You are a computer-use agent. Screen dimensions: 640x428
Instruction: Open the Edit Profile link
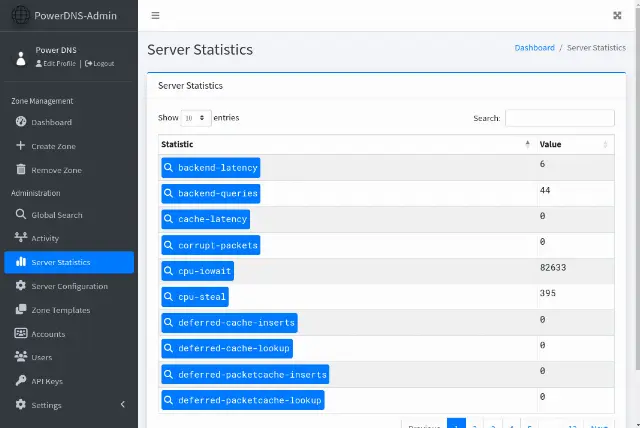pos(56,64)
